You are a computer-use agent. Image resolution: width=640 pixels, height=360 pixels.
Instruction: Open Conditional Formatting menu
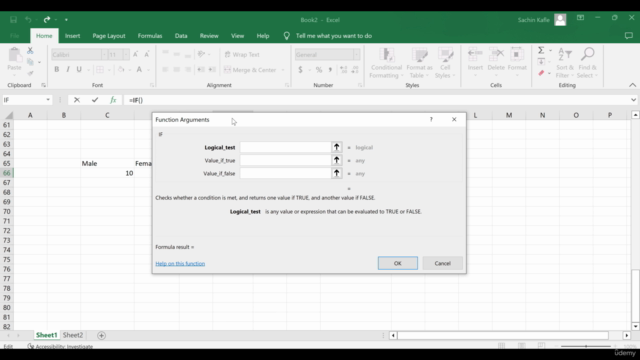point(386,63)
